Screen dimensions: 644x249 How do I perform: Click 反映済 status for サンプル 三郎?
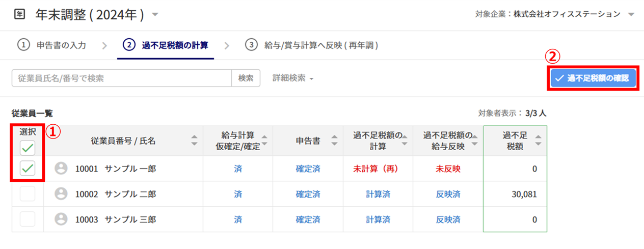point(448,219)
